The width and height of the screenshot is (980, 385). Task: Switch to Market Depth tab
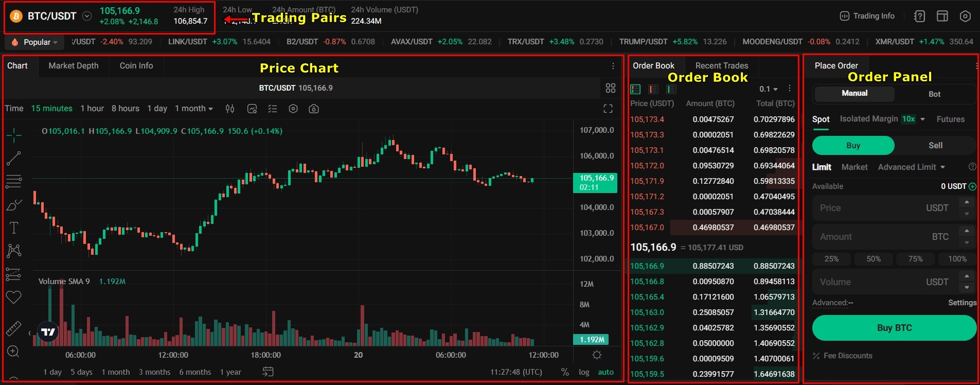pos(74,66)
